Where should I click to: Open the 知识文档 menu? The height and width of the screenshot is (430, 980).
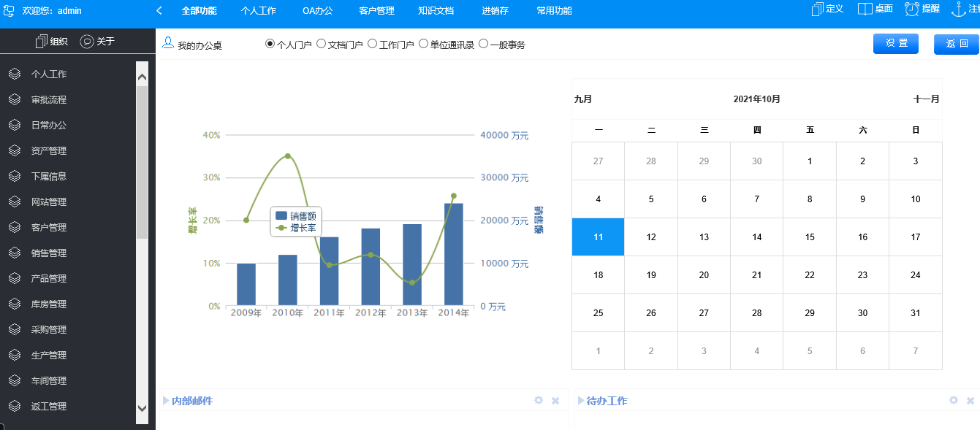(436, 11)
